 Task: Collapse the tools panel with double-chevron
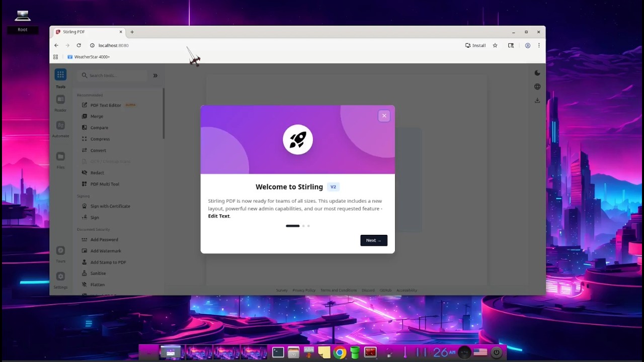[155, 75]
